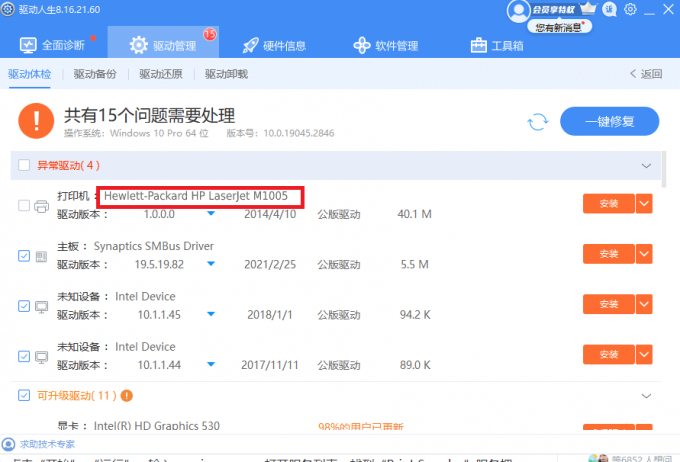680x462 pixels.
Task: Toggle the 可升级驱动 group checkbox
Action: pos(24,396)
